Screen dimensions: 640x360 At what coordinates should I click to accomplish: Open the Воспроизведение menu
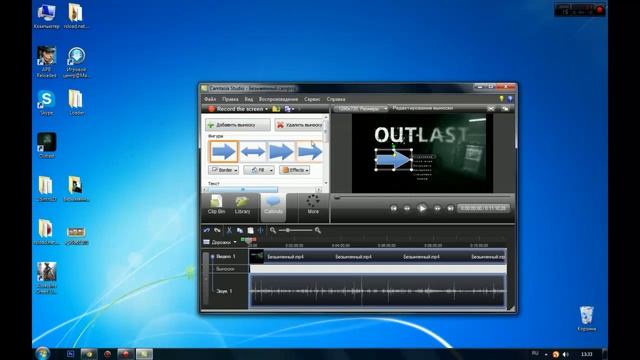pyautogui.click(x=278, y=99)
